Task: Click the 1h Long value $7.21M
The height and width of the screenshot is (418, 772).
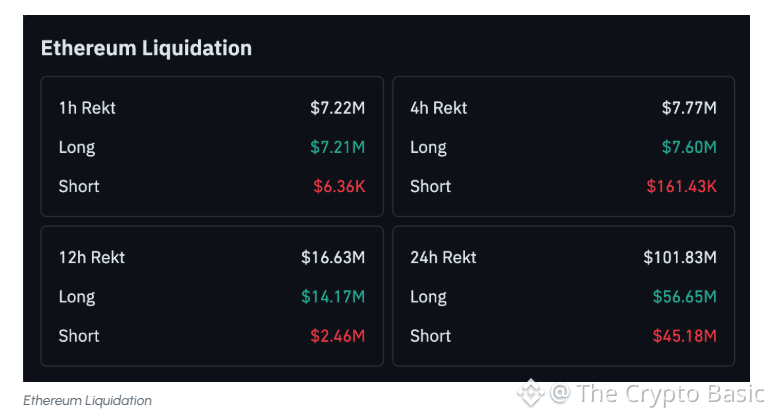Action: tap(337, 147)
